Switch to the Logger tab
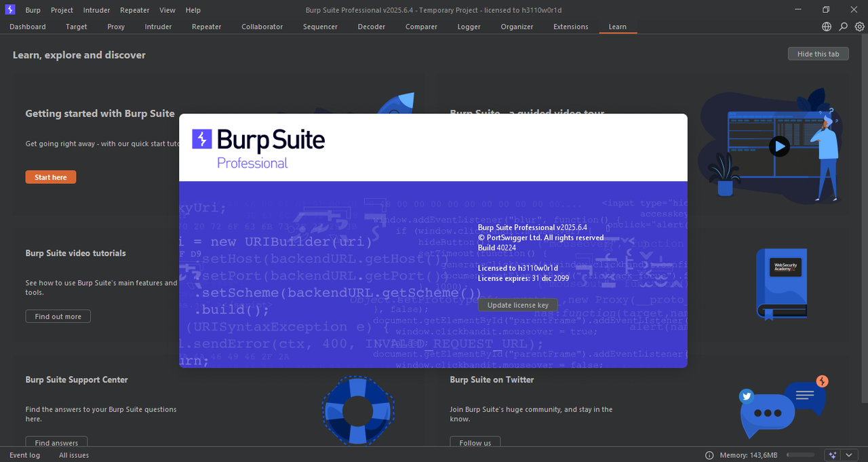Screen dimensions: 868x462 coord(469,26)
